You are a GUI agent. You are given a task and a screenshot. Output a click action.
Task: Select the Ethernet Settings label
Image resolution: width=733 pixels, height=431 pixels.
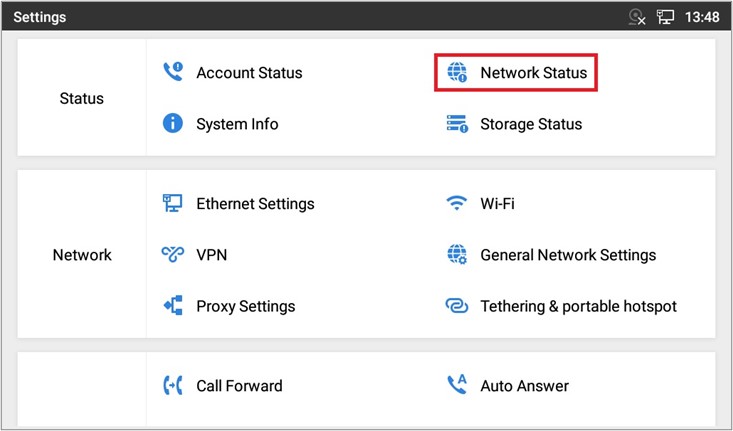[255, 204]
